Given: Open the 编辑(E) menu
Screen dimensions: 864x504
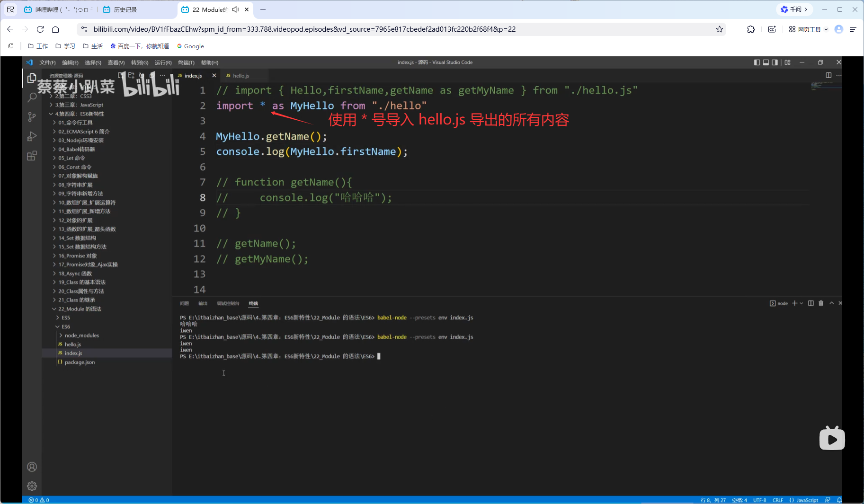Looking at the screenshot, I should pyautogui.click(x=70, y=62).
